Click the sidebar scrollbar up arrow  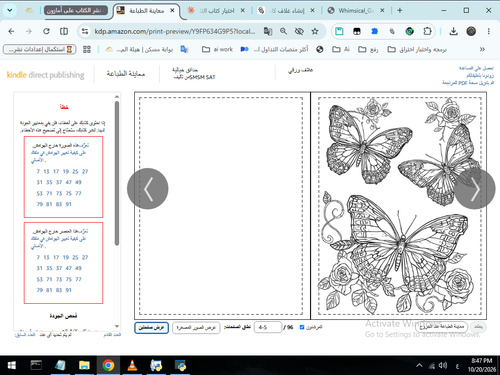coord(117,97)
